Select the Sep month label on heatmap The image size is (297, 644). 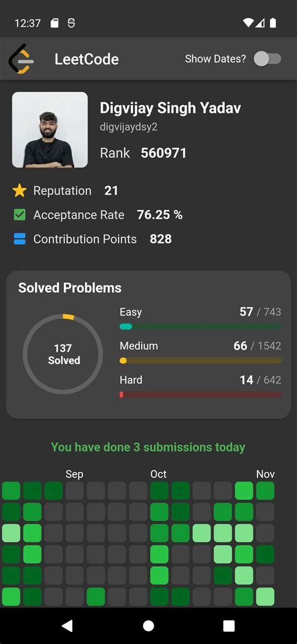pos(74,474)
